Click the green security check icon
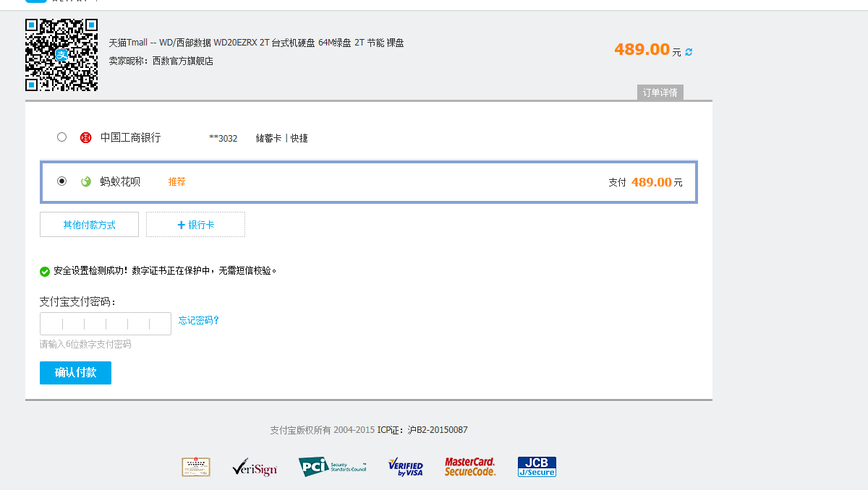 (x=45, y=272)
